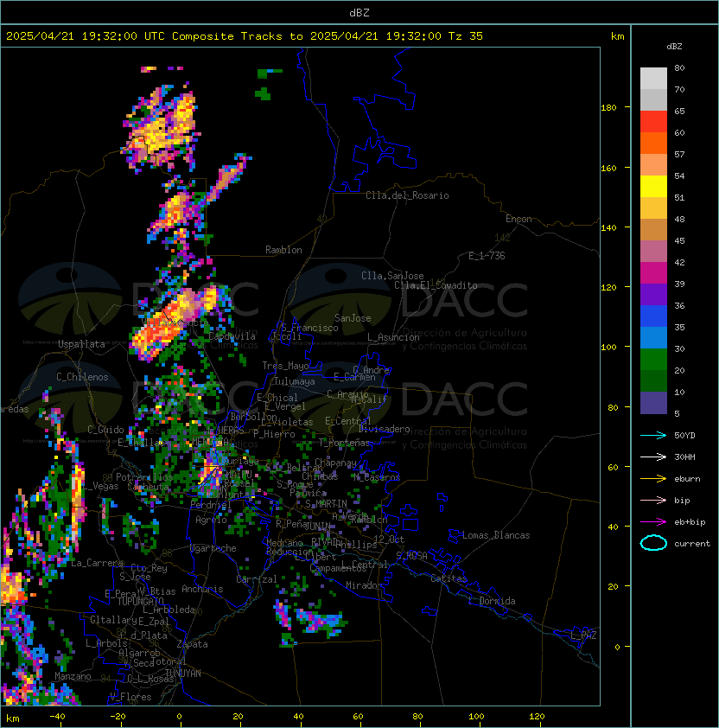Pick the bright yellow swatch in dBZ scale
The height and width of the screenshot is (728, 719).
(x=653, y=187)
